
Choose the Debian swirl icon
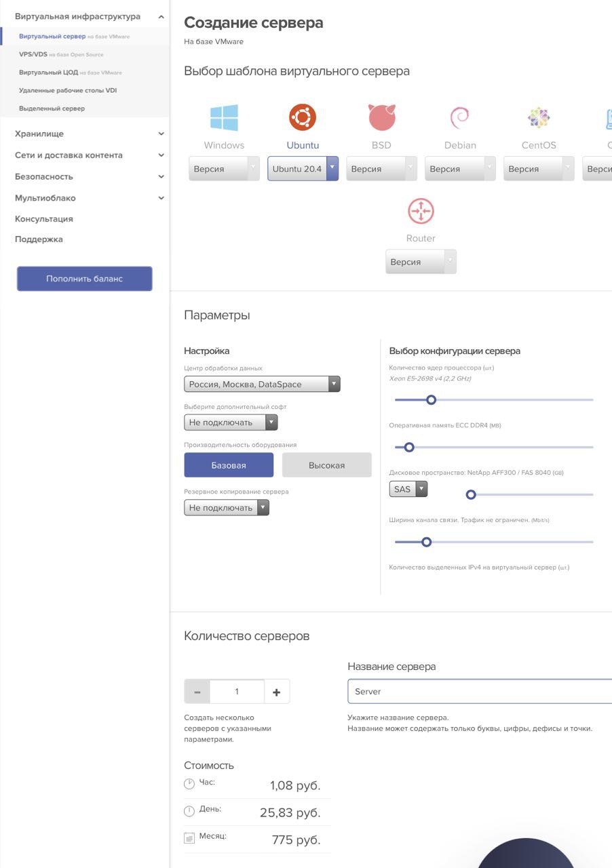pyautogui.click(x=460, y=117)
